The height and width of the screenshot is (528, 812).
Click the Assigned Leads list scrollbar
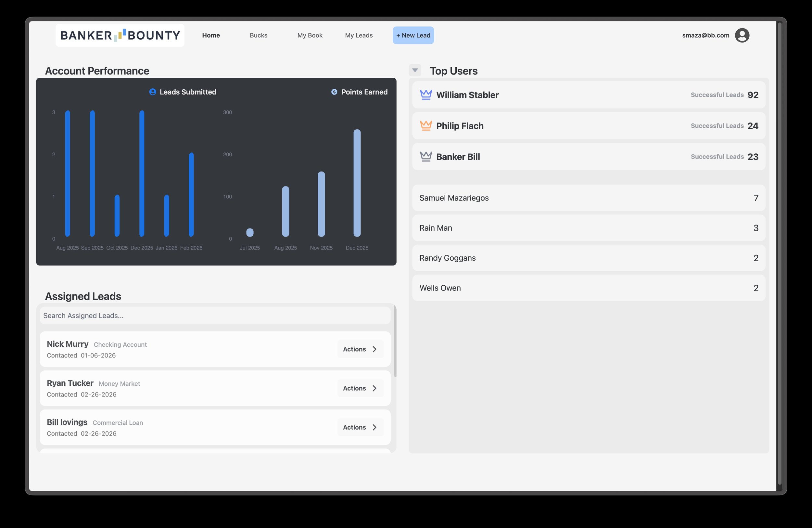point(395,341)
